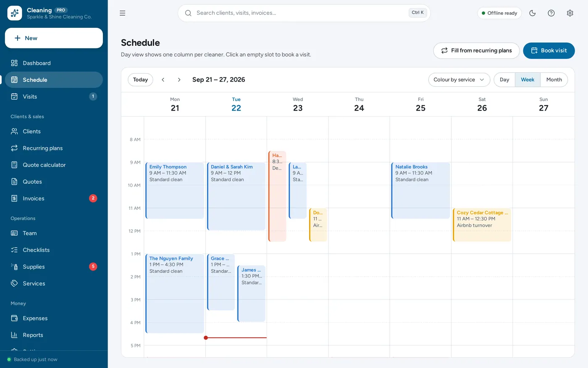Click the Offline ready status pill
The image size is (588, 368).
(499, 13)
